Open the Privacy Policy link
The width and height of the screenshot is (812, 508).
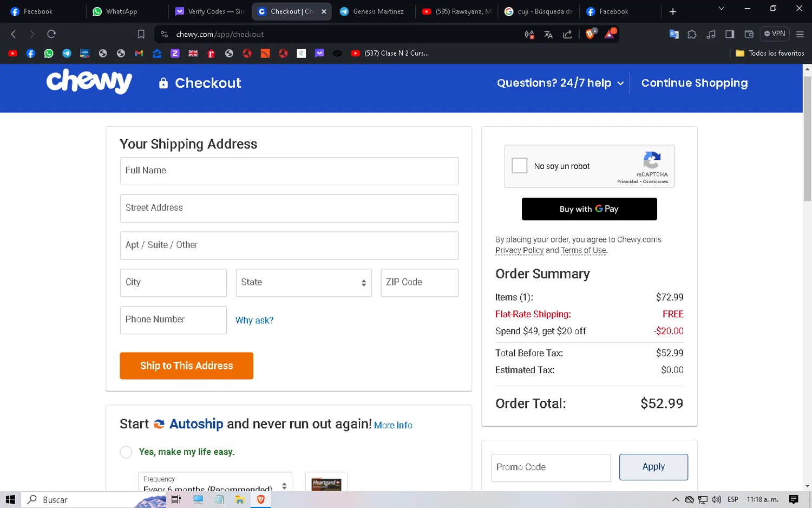point(519,250)
